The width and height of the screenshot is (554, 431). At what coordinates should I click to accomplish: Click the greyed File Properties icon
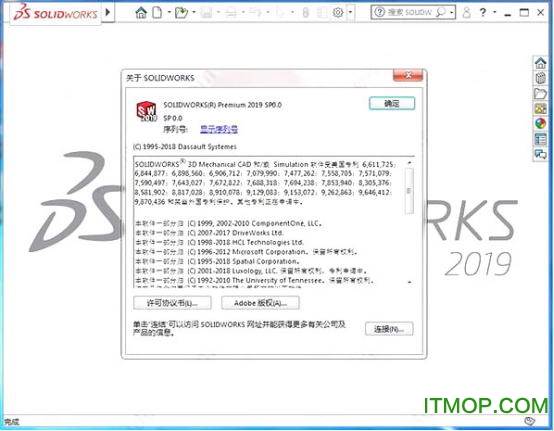(322, 13)
